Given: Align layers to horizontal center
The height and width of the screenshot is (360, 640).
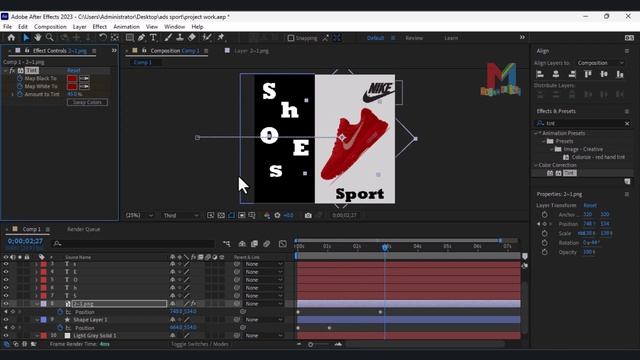Looking at the screenshot, I should [556, 74].
